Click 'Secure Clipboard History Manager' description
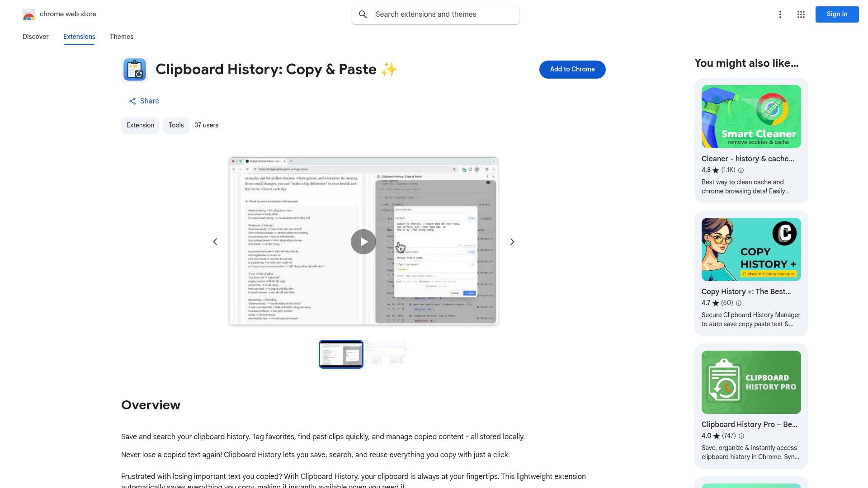 pyautogui.click(x=751, y=320)
